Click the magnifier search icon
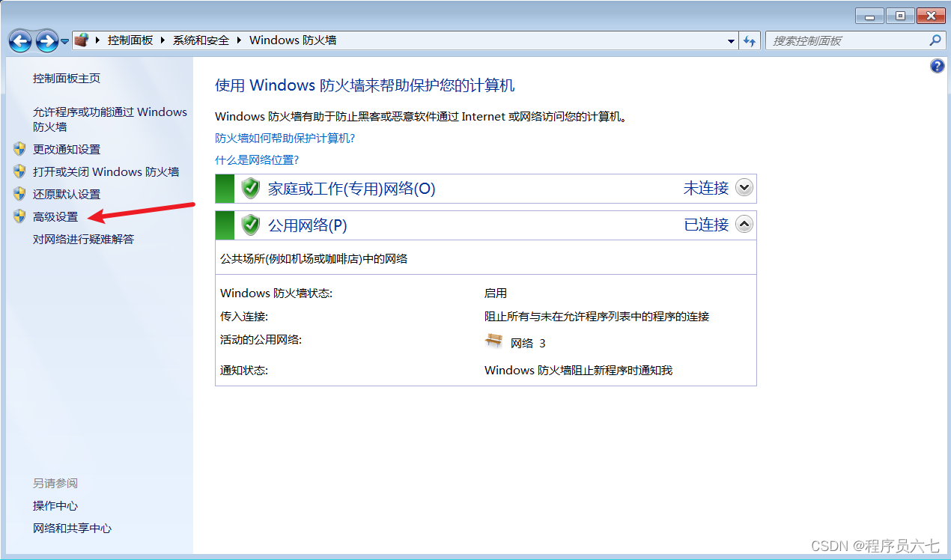951x560 pixels. point(935,40)
